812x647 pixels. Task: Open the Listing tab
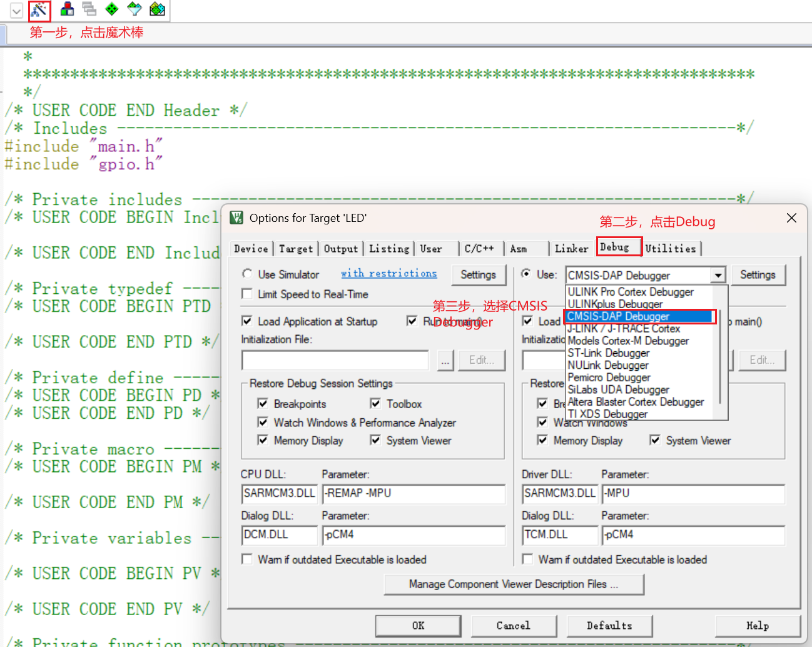pos(389,249)
